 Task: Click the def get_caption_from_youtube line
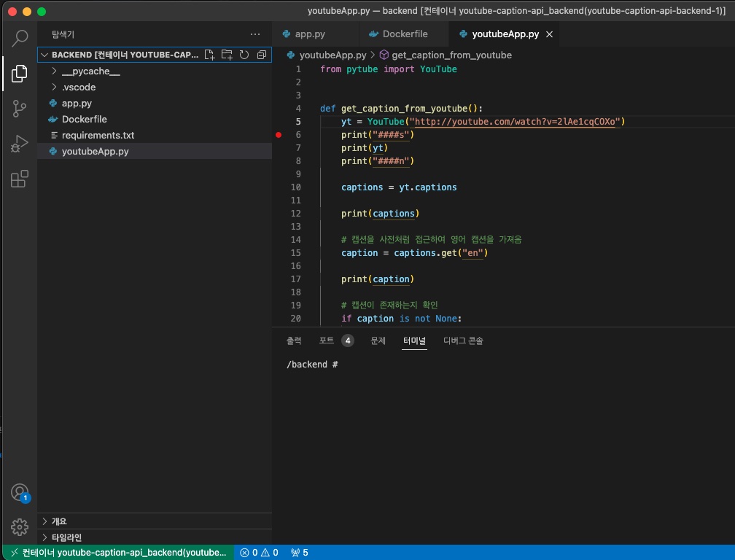click(401, 109)
